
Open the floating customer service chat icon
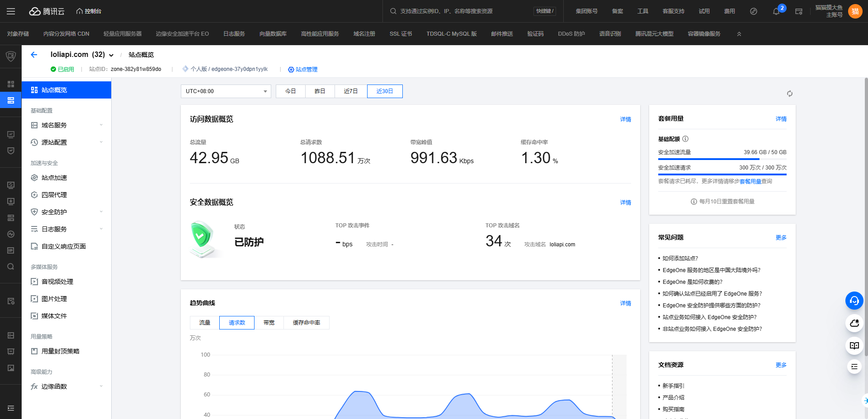tap(854, 301)
